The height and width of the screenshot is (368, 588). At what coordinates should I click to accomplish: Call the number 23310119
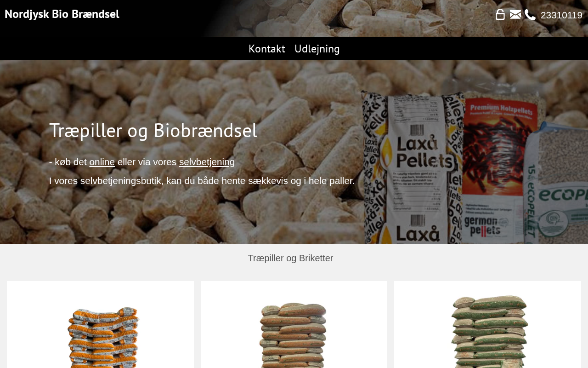point(561,15)
